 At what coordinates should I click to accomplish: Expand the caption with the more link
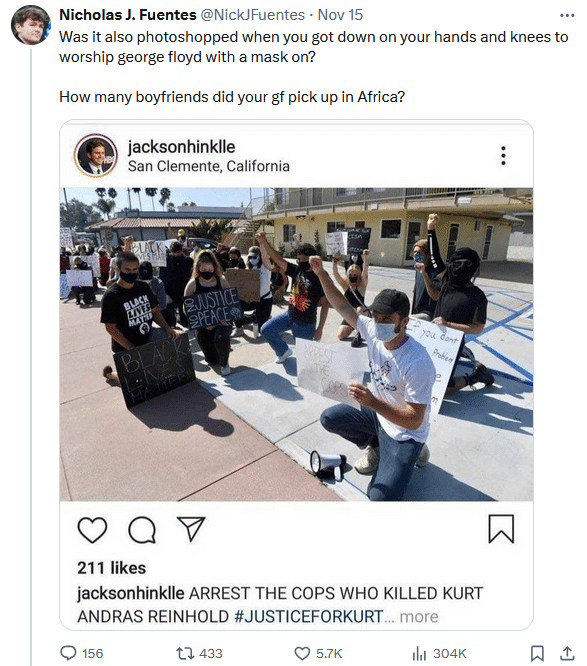pos(419,616)
